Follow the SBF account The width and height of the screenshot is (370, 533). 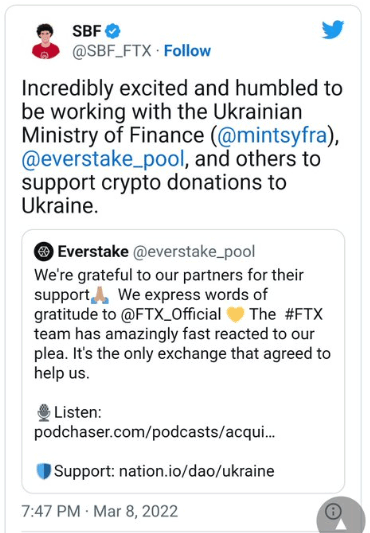187,51
